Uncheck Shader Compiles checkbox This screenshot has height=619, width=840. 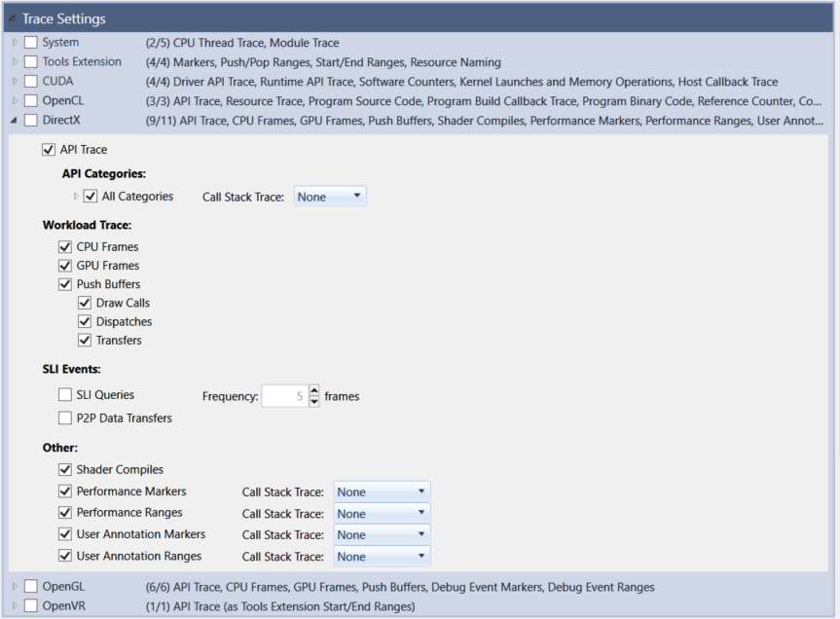click(x=65, y=470)
